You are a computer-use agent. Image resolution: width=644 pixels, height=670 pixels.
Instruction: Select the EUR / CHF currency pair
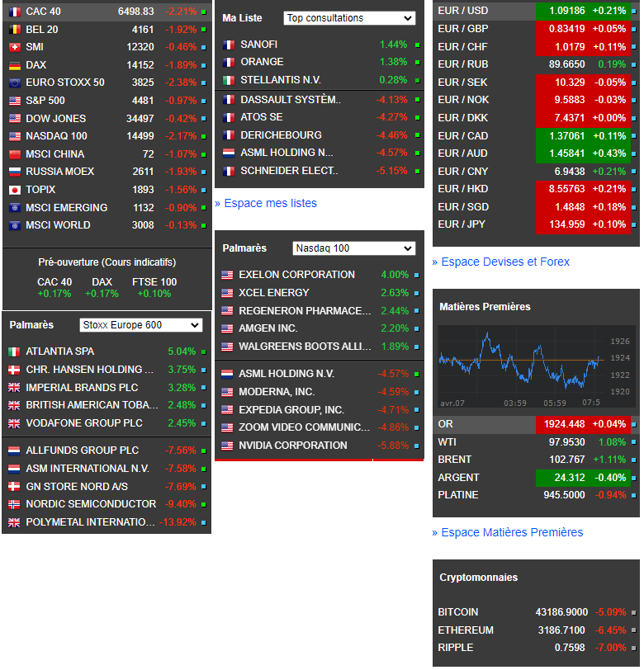point(536,47)
